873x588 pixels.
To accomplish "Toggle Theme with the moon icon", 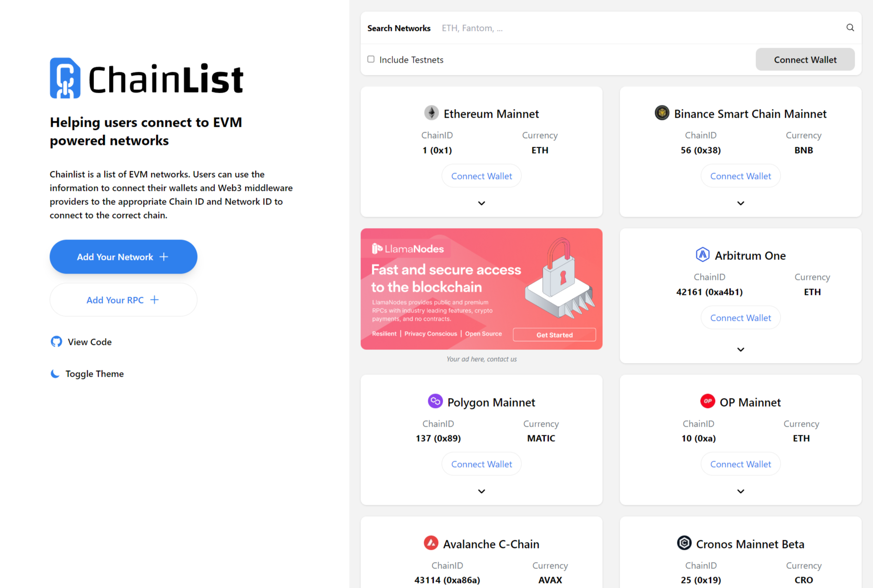I will pyautogui.click(x=55, y=374).
